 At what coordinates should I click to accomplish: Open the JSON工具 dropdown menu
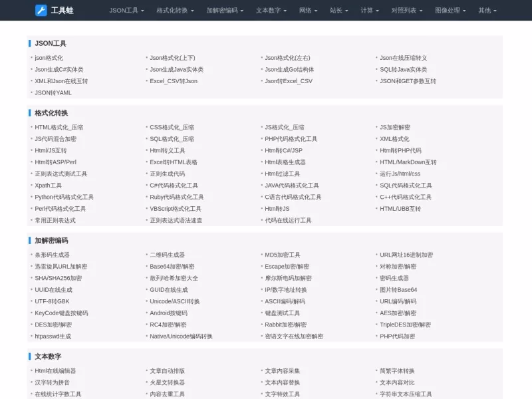(126, 11)
